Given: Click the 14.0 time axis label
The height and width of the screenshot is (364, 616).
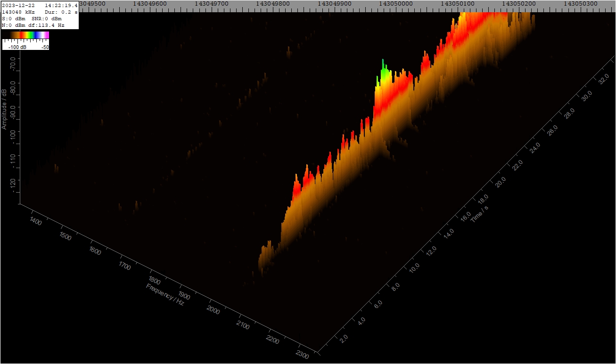Looking at the screenshot, I should pyautogui.click(x=449, y=233).
